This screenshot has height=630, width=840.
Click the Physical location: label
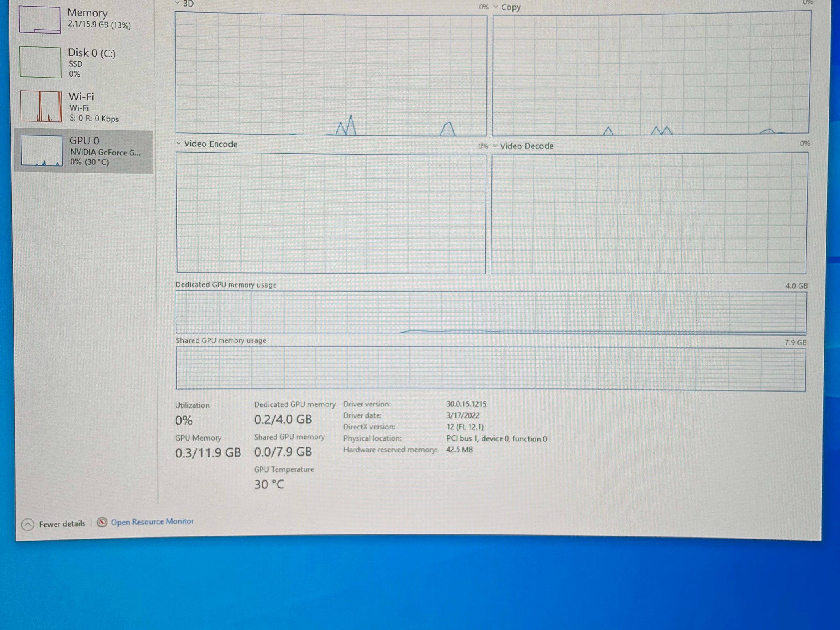372,438
